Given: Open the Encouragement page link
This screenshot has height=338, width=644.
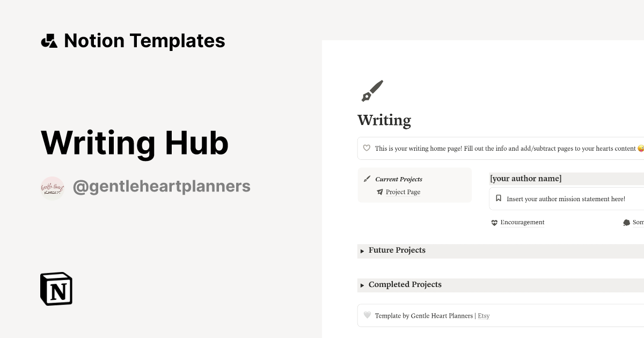Looking at the screenshot, I should [x=522, y=222].
